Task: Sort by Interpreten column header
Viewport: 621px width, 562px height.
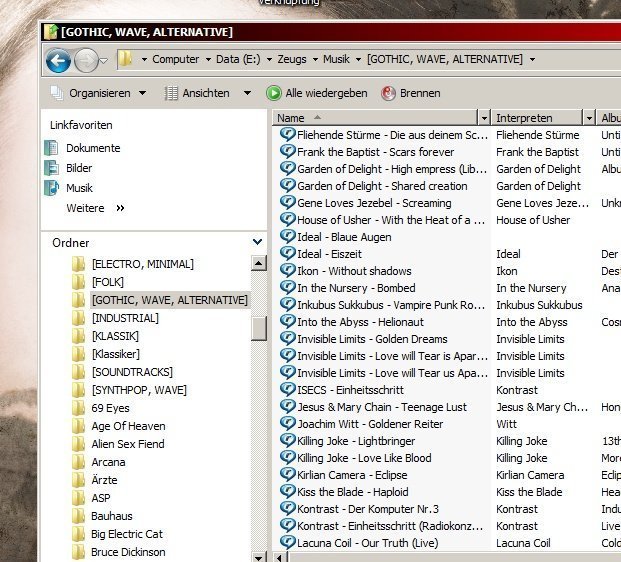Action: pyautogui.click(x=537, y=118)
